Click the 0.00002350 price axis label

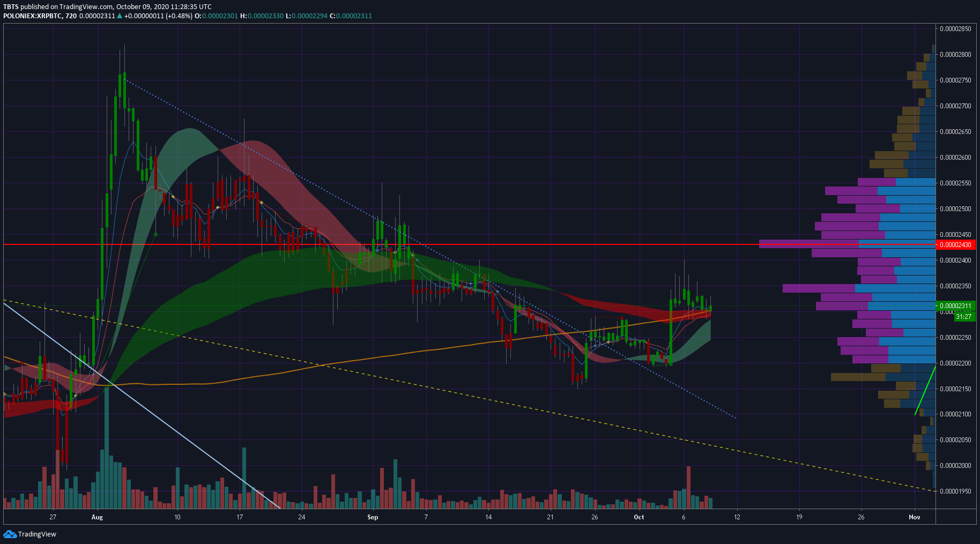[x=955, y=286]
